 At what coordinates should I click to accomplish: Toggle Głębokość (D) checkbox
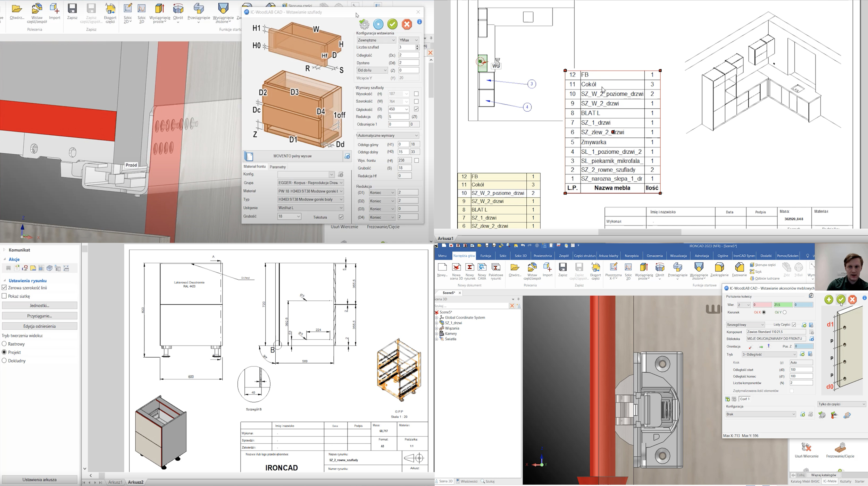(x=416, y=109)
